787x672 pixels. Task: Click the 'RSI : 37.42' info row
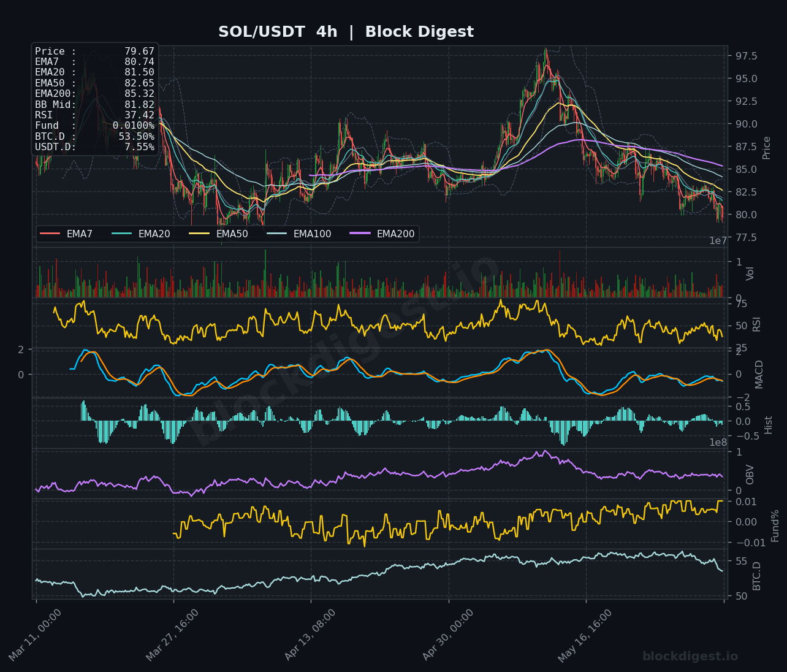94,115
